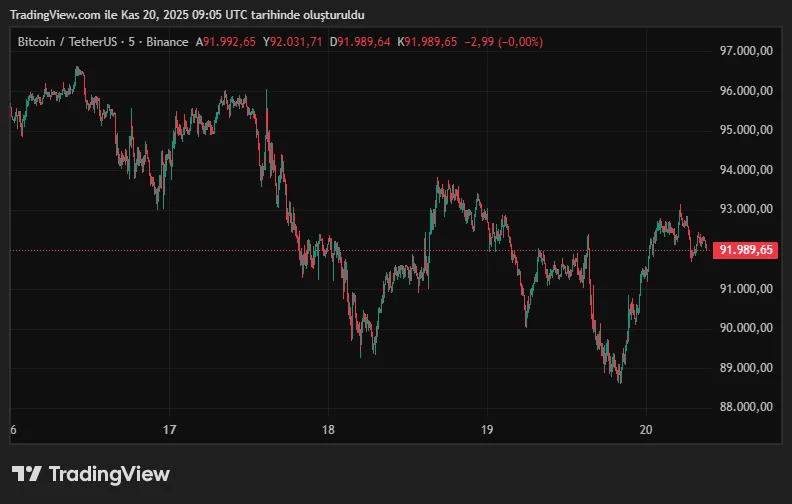Click the 97.000,00 price axis label
The width and height of the screenshot is (792, 504).
(746, 51)
